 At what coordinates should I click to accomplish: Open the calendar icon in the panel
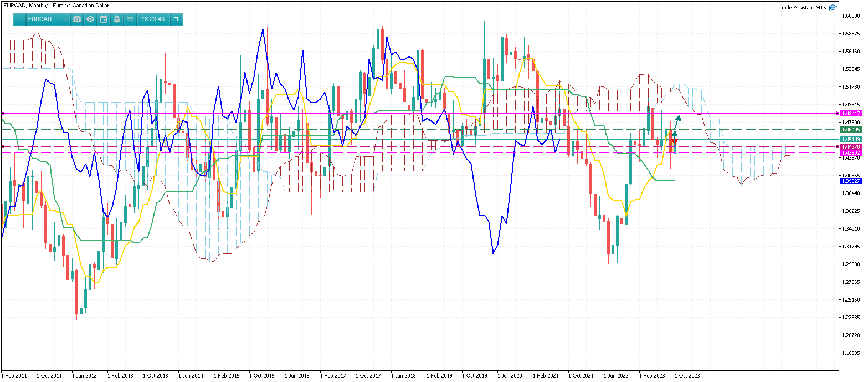104,19
